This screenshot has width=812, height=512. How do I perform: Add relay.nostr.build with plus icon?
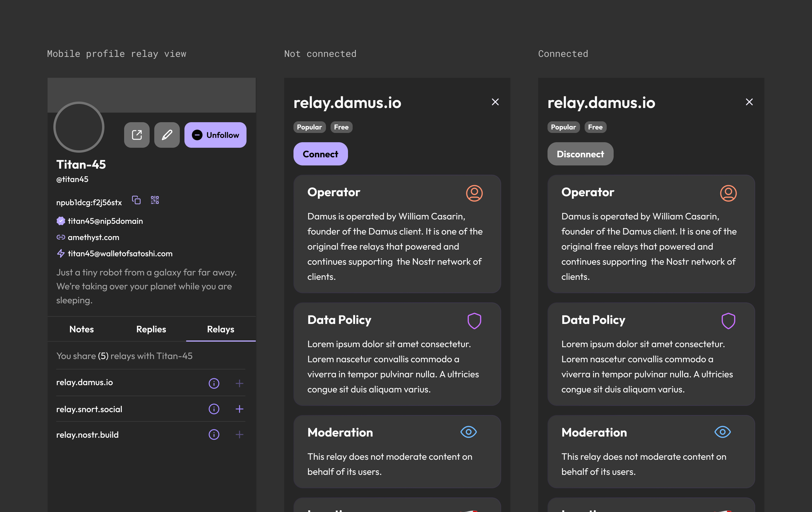[x=240, y=435]
